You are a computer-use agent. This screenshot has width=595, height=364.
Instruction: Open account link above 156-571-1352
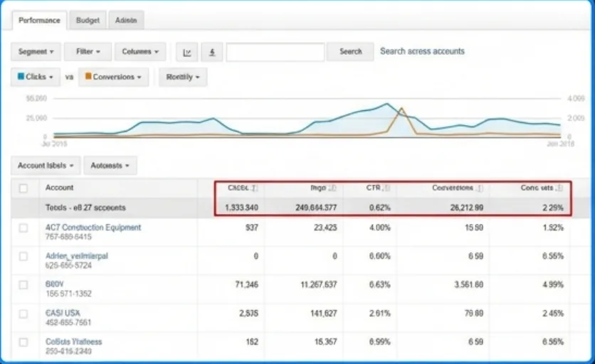tap(54, 284)
